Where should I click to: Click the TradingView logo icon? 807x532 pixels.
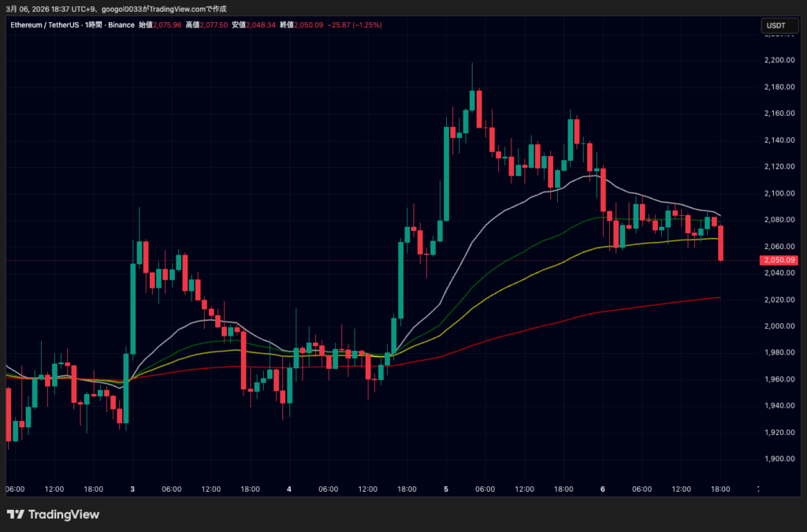[15, 515]
